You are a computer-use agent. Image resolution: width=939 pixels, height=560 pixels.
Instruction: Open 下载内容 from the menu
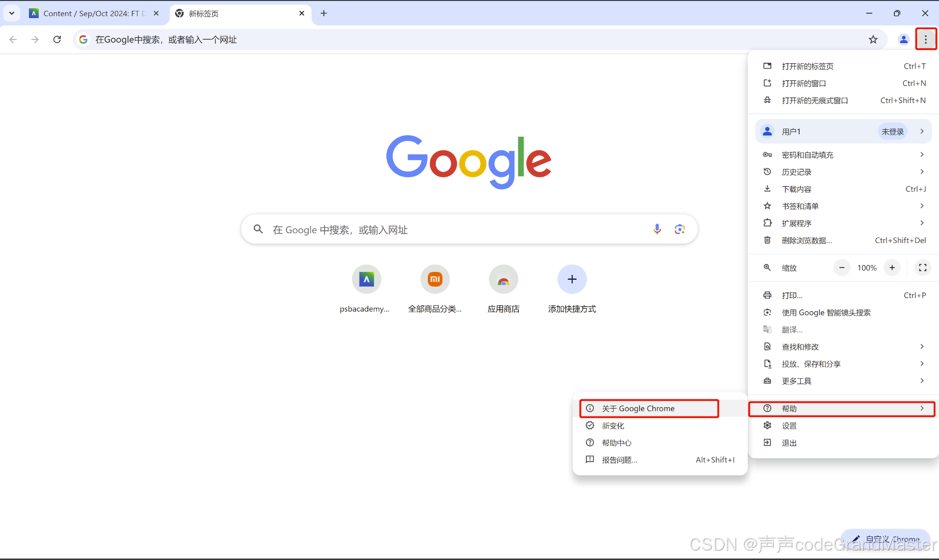843,189
